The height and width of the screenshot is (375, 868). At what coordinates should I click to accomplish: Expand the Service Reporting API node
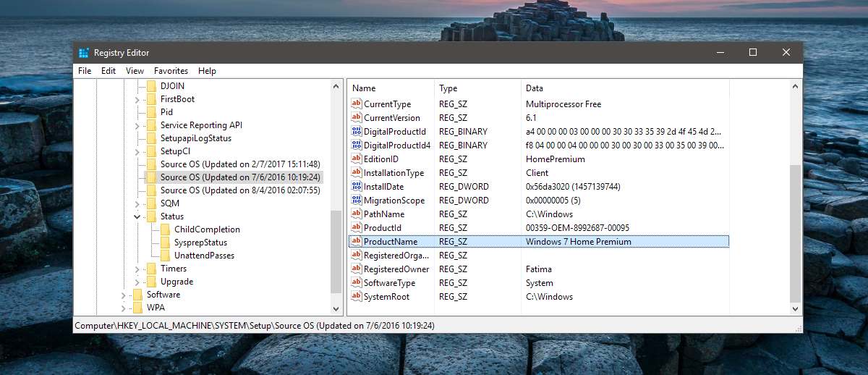click(137, 125)
